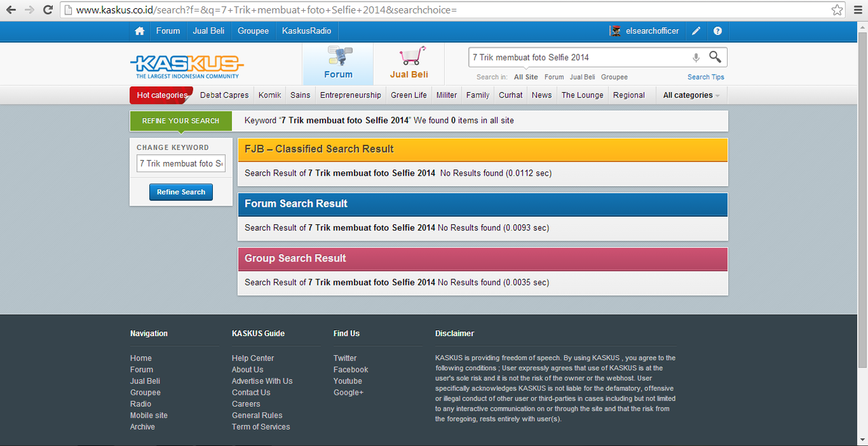
Task: Open Term of Services link
Action: pos(261,427)
